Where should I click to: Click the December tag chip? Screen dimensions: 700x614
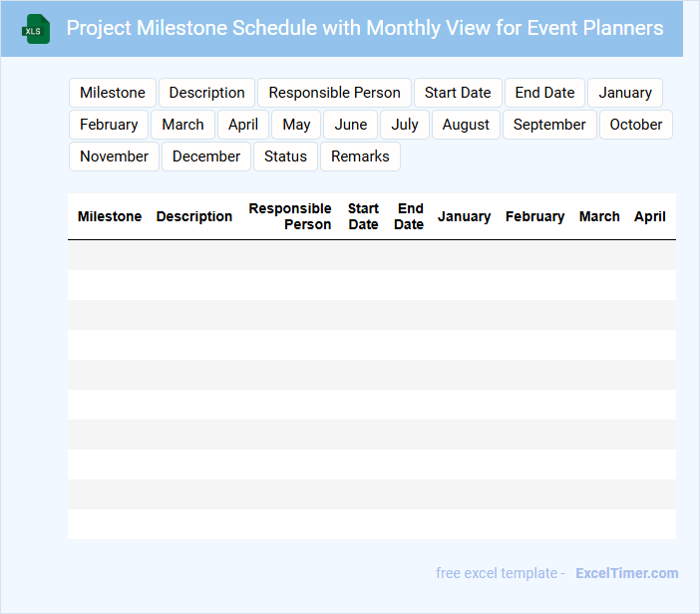206,156
